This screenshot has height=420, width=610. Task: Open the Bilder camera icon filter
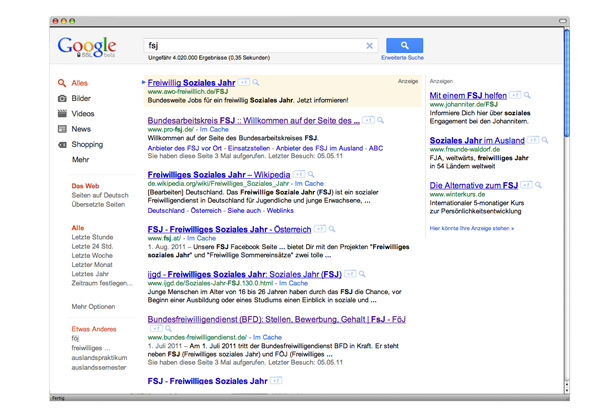pyautogui.click(x=62, y=99)
